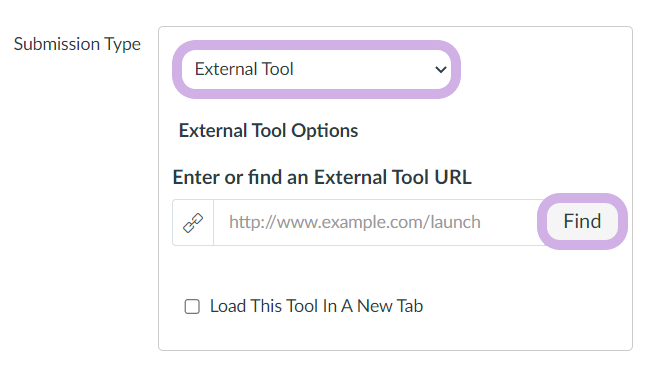The image size is (660, 371).
Task: Enable opening the tool in a new tab
Action: point(192,307)
